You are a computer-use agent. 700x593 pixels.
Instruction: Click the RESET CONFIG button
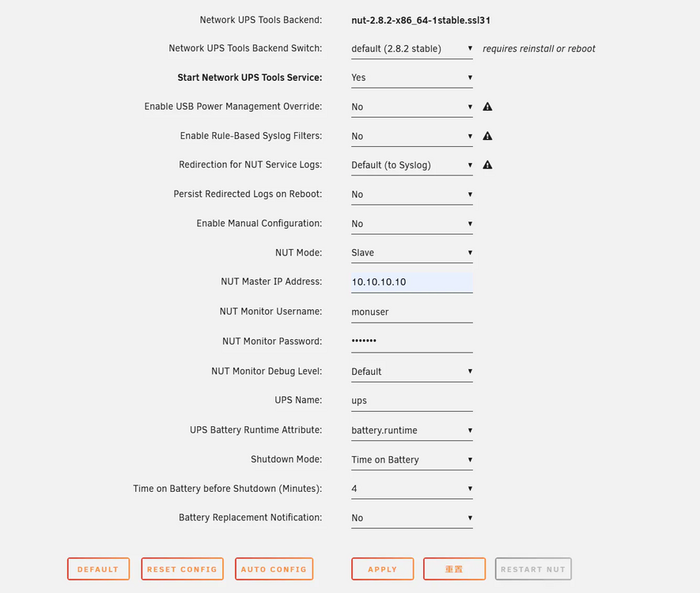click(182, 569)
